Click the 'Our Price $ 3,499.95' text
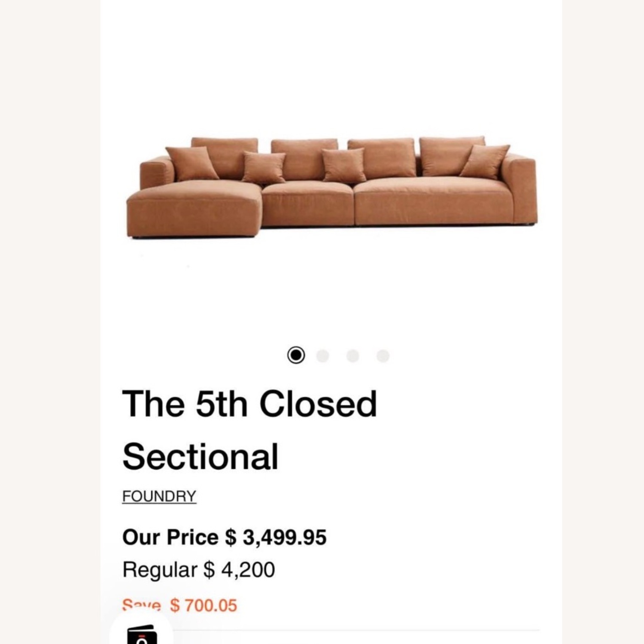Viewport: 644px width, 644px height. click(x=224, y=537)
